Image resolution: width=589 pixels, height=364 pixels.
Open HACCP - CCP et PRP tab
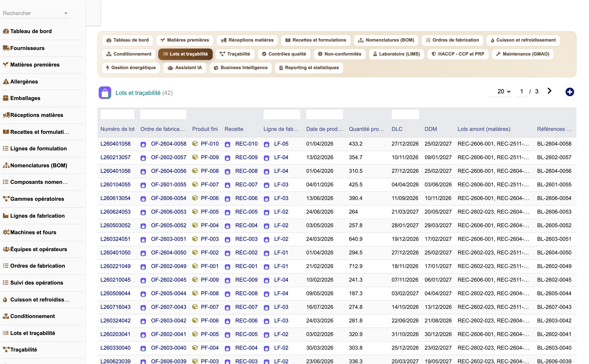458,54
